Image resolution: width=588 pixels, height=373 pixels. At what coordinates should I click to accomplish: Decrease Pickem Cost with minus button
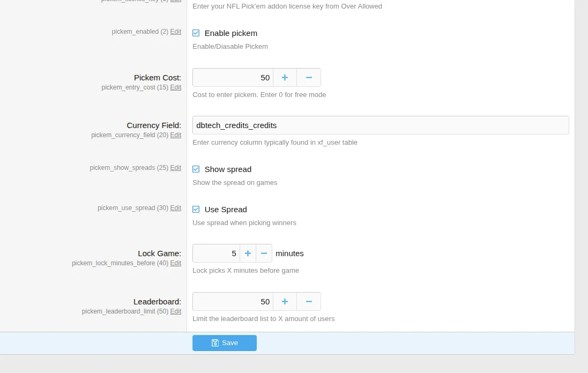309,78
